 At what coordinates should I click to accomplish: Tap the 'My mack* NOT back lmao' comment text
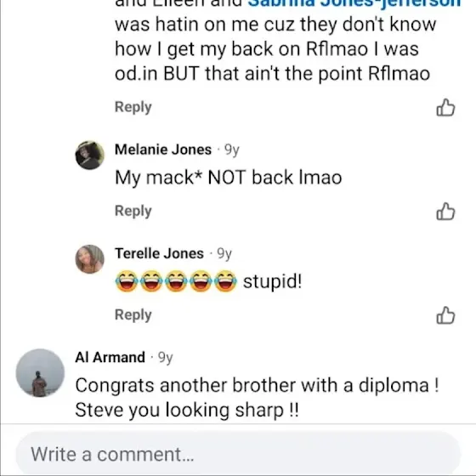point(229,178)
